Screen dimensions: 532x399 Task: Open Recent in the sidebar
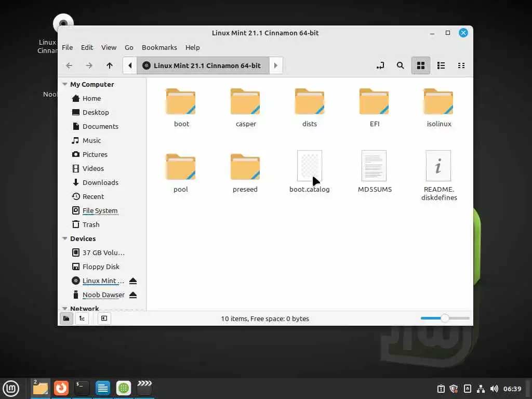point(93,196)
